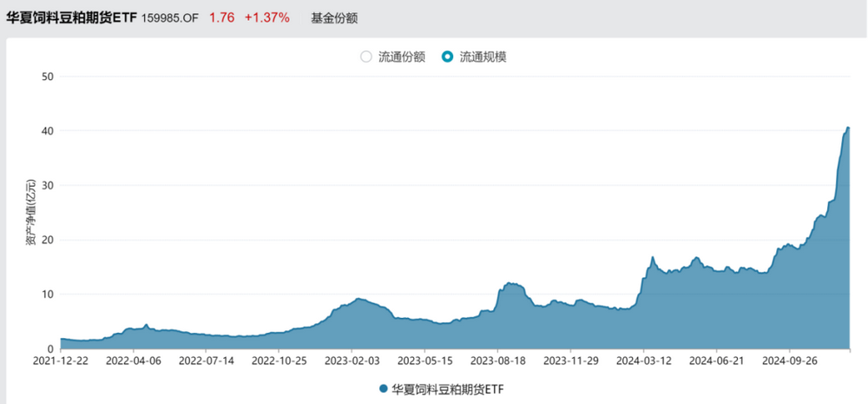Click y-axis value 30
Screen dimensions: 868x404
tap(48, 185)
